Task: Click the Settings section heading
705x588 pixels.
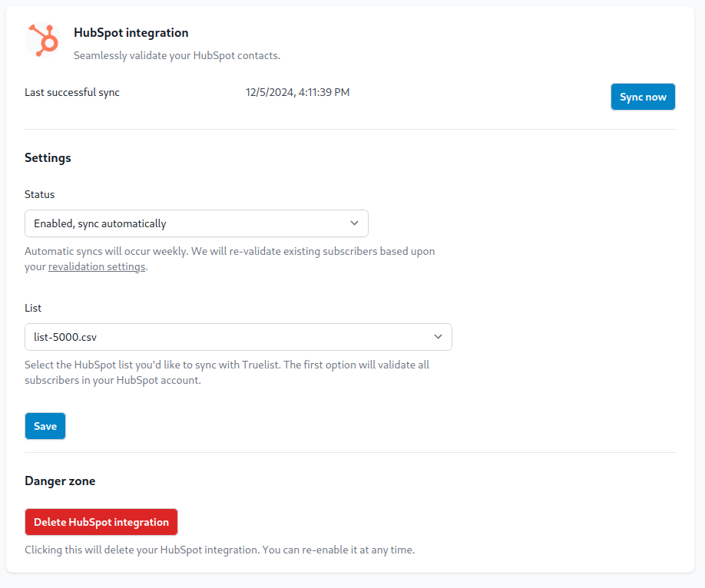Action: pos(48,157)
